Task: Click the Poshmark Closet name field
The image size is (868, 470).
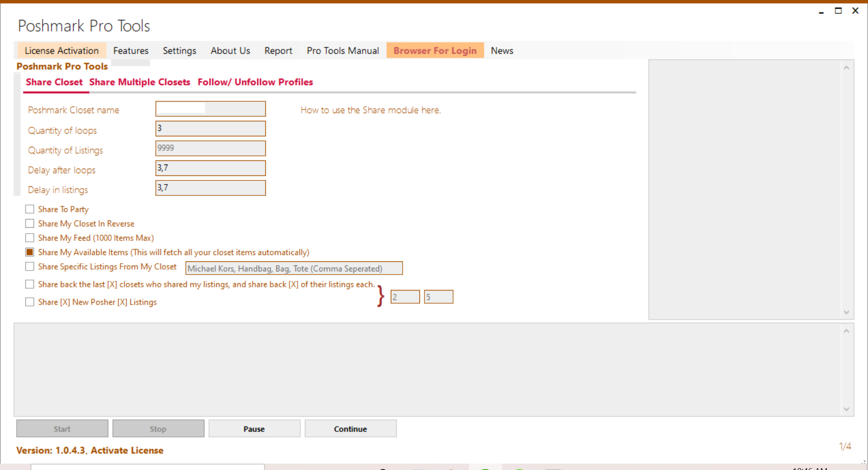Action: [x=210, y=109]
